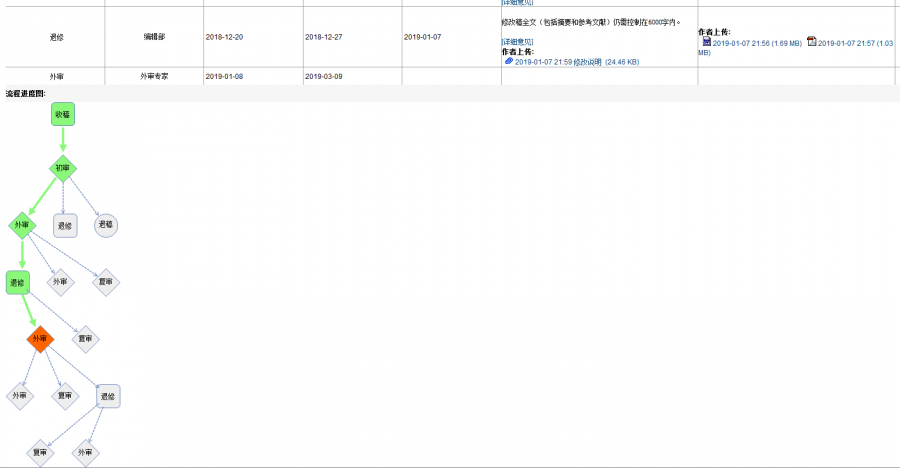
Task: Click 作者上传 label above the 1.69 MB file
Action: click(714, 32)
